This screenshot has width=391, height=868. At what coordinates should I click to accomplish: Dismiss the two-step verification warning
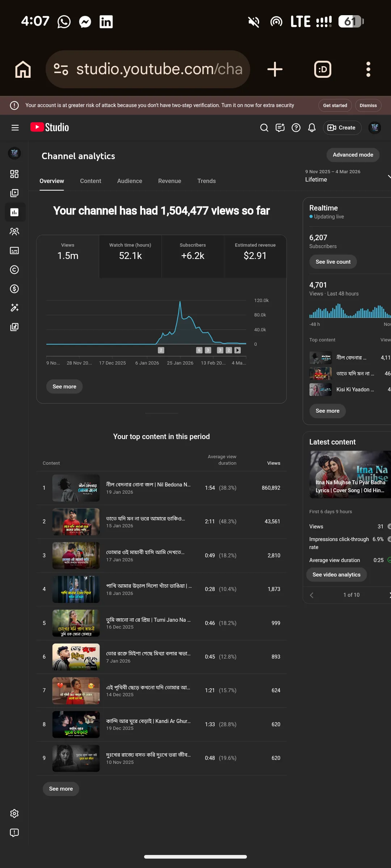tap(368, 106)
